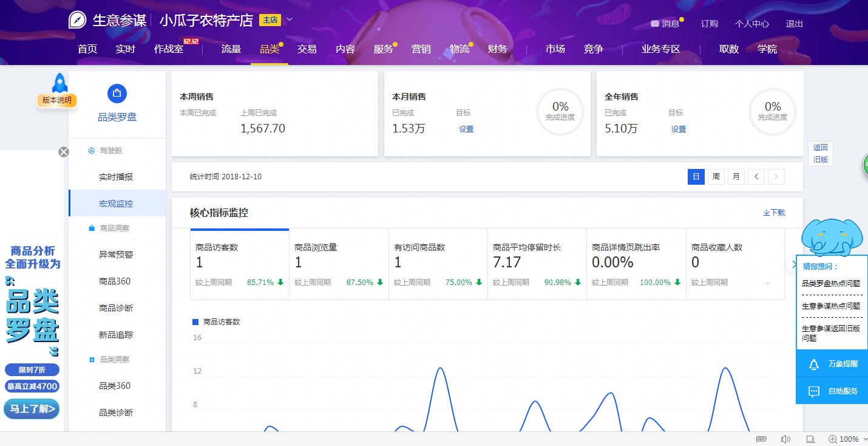Click the 自助服务 chat bubble icon
868x446 pixels.
pos(814,391)
